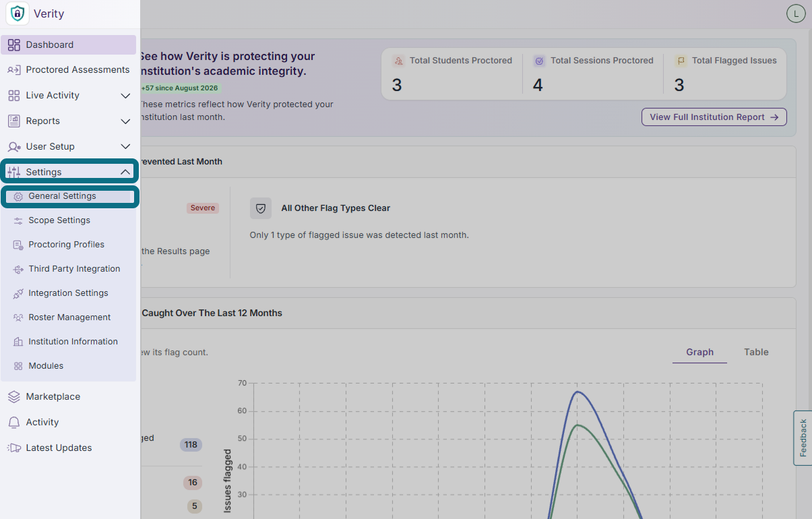
Task: Expand the User Setup chevron
Action: click(x=125, y=147)
